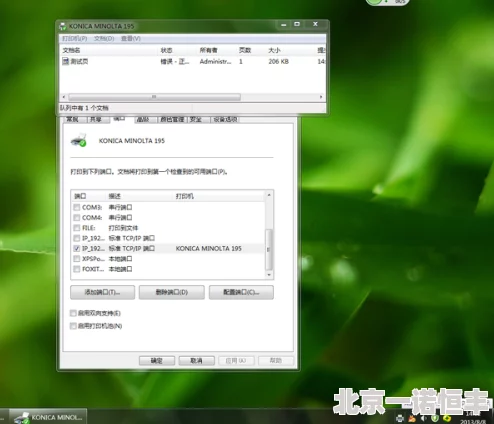The image size is (494, 424).
Task: Click the 配置端口(C)... button
Action: [x=241, y=292]
